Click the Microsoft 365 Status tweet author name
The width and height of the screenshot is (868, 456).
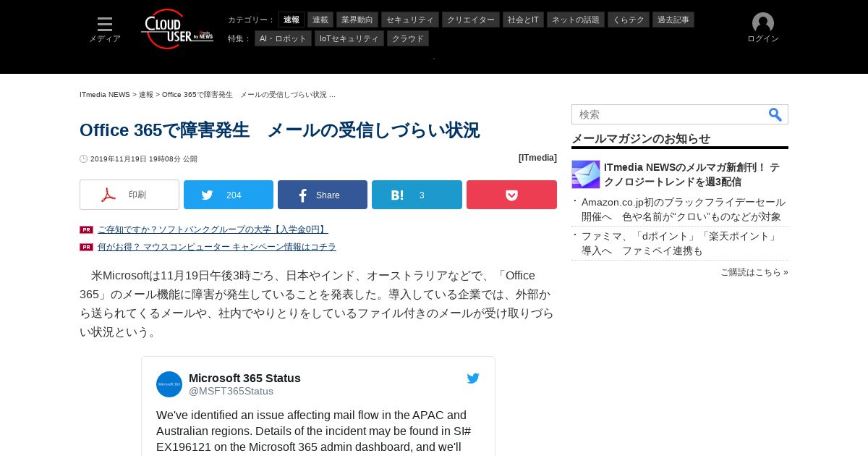pyautogui.click(x=244, y=378)
